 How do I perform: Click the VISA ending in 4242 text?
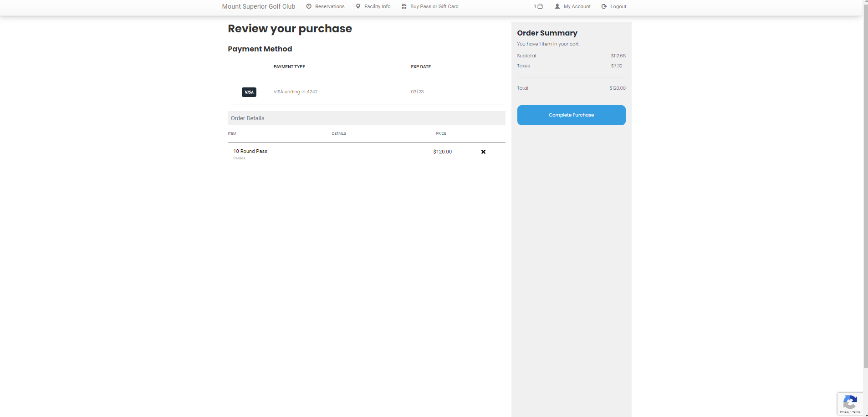tap(296, 92)
